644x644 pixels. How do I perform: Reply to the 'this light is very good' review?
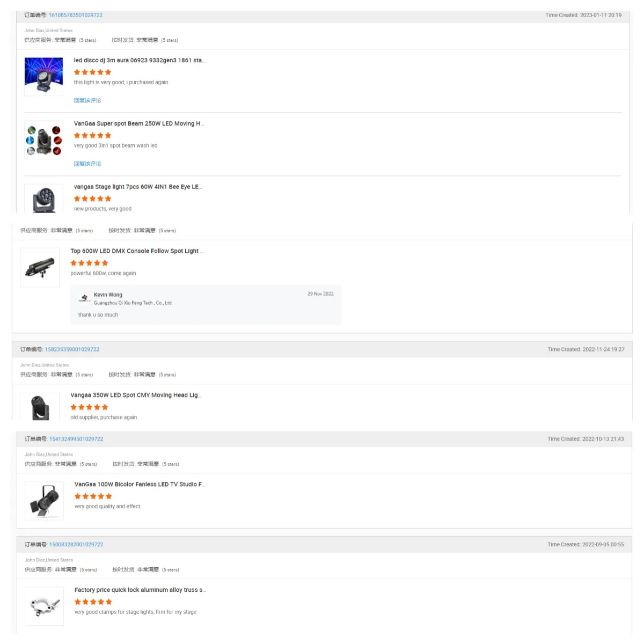click(87, 100)
